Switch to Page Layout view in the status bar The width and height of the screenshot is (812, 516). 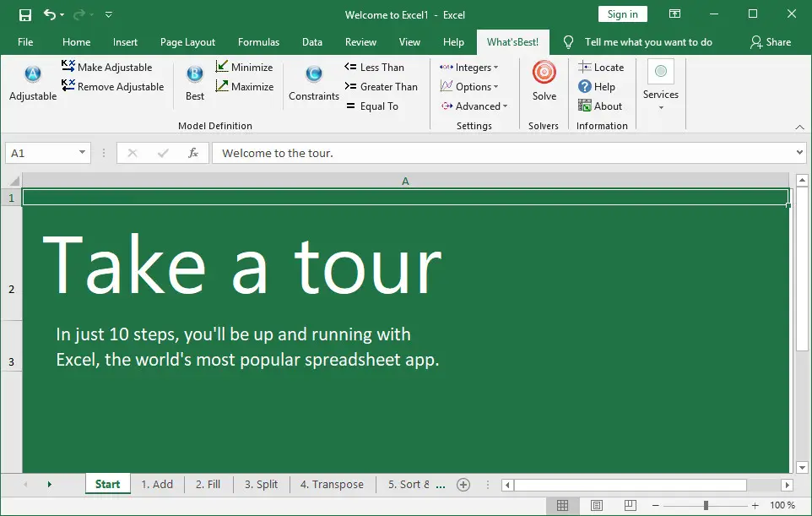(597, 505)
